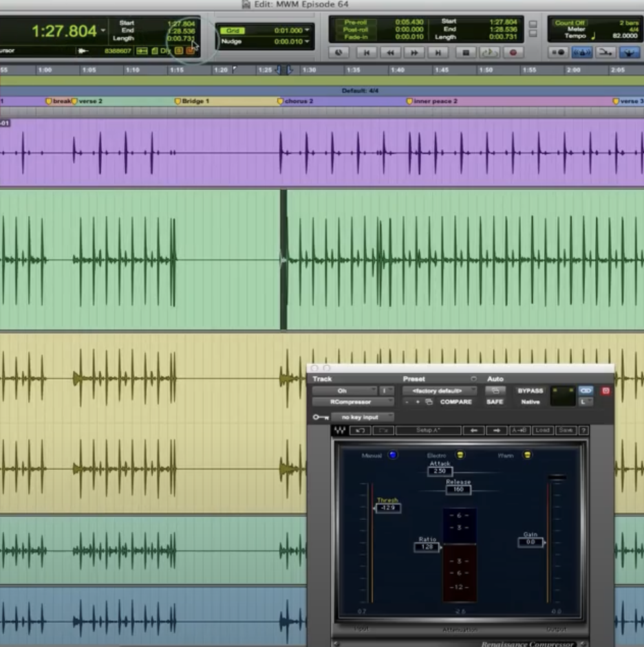Click the Waves redo button
Screen dimensions: 644x647
coord(383,430)
